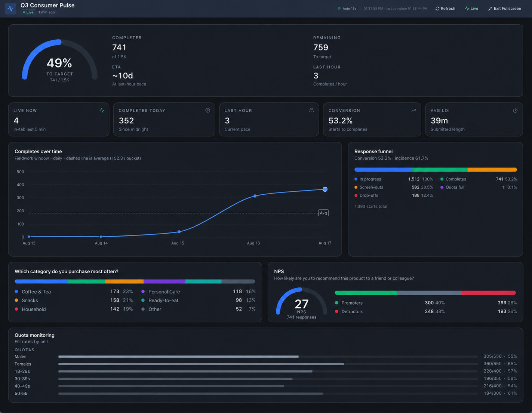This screenshot has height=413, width=532.
Task: Select the Drop-offs legend dot
Action: [356, 195]
